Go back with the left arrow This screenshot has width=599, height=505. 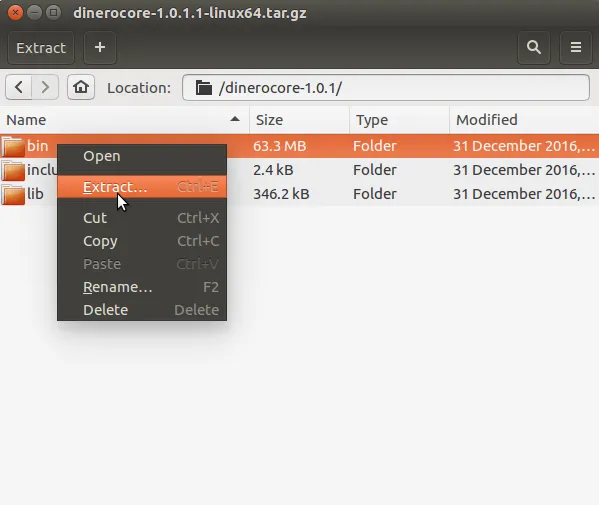[x=19, y=87]
